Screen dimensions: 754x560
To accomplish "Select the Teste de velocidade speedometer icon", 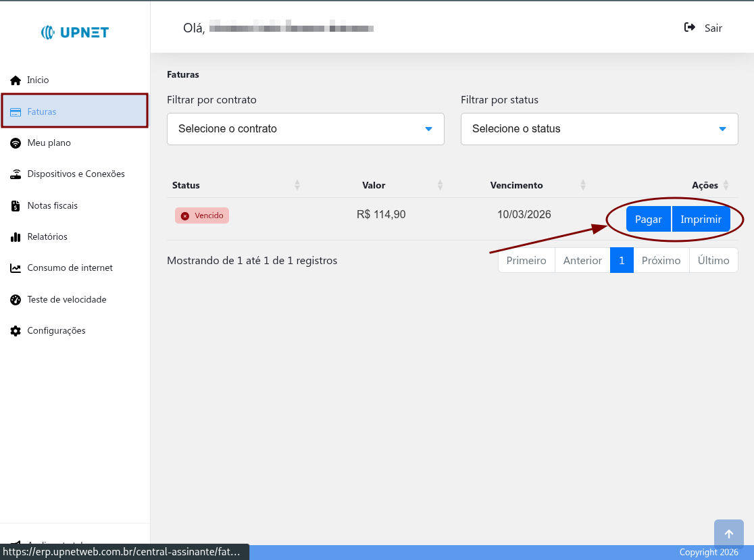I will (16, 299).
